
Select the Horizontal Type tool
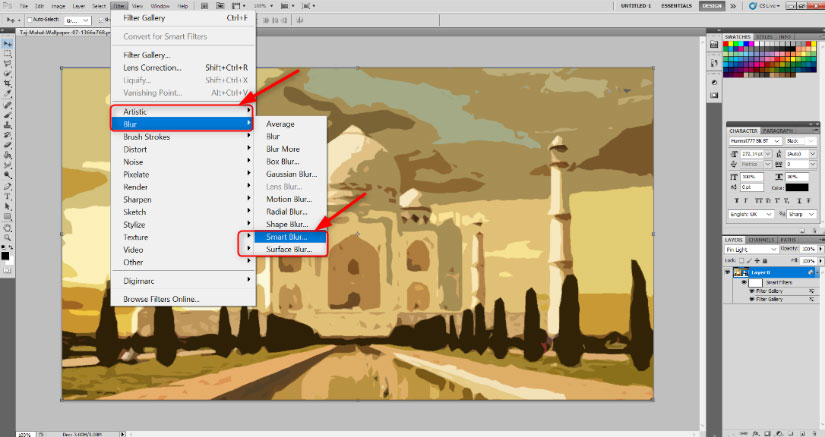[7, 196]
